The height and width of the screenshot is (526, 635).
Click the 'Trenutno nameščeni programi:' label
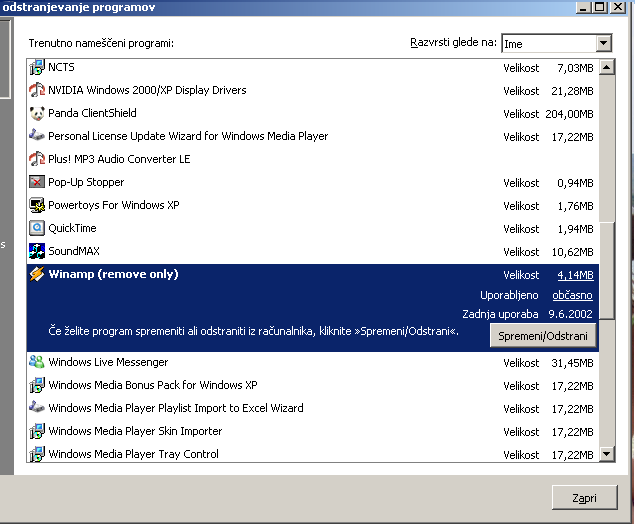pyautogui.click(x=101, y=43)
